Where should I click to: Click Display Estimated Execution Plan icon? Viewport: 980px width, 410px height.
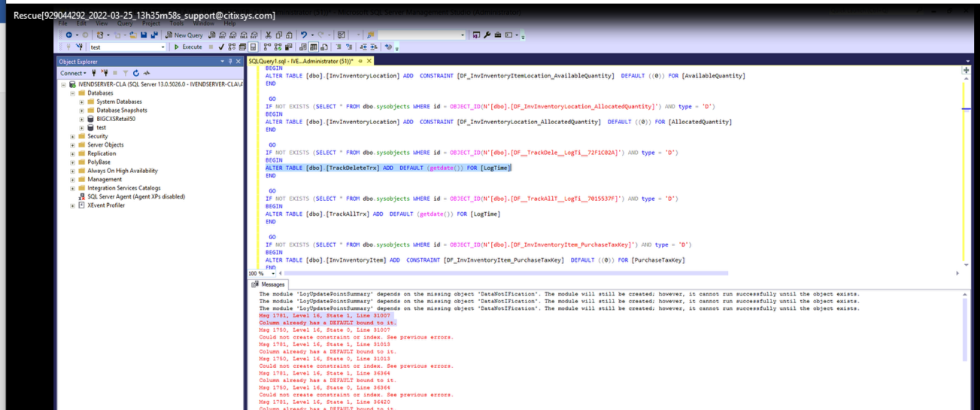click(x=232, y=47)
